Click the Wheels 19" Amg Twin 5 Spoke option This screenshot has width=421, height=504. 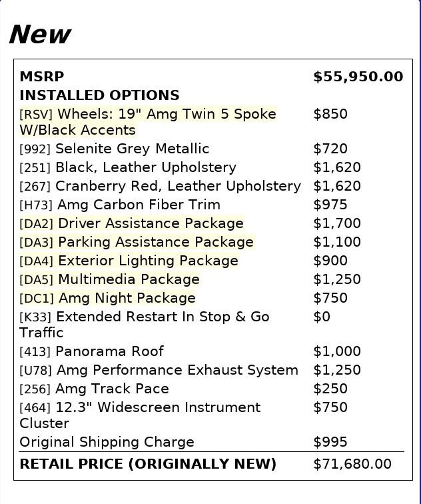[x=148, y=122]
